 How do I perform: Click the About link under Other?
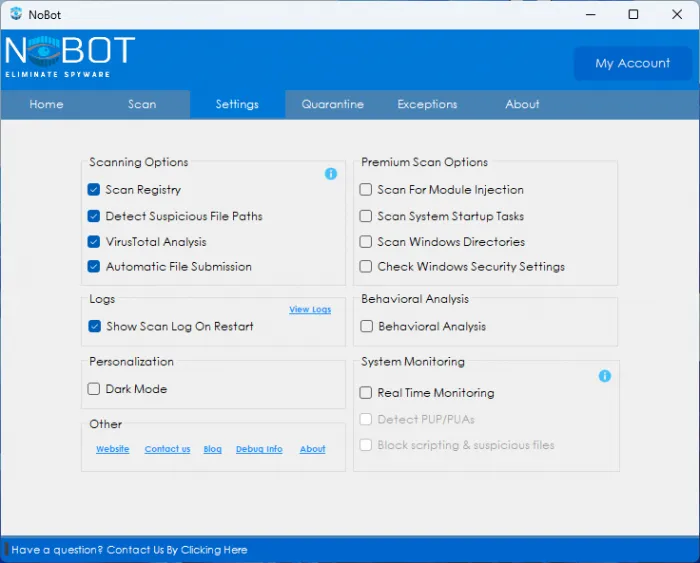click(312, 449)
